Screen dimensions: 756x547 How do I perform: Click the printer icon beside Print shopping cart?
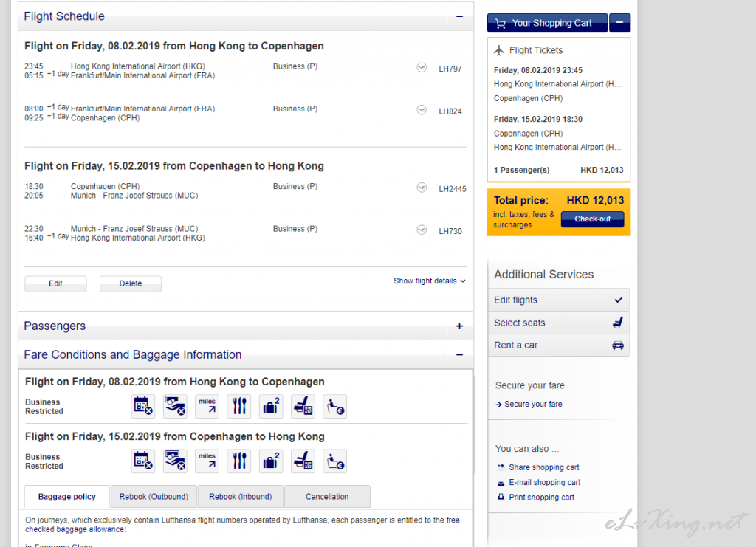[501, 497]
